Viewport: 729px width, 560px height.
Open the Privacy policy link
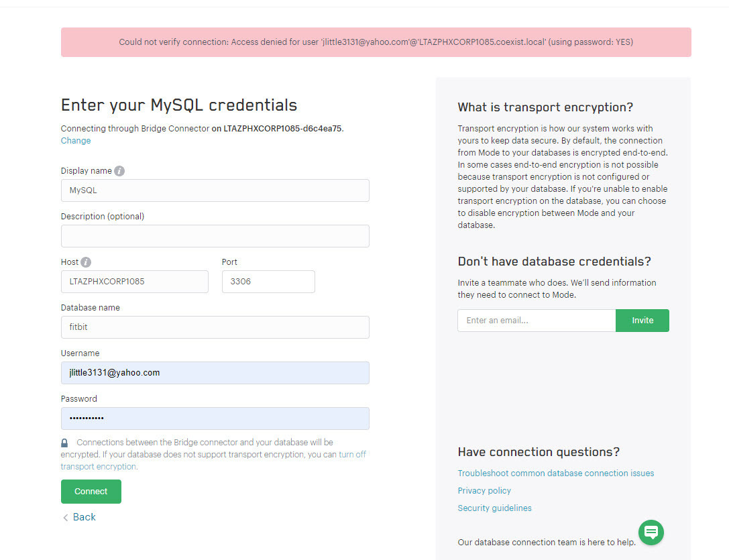click(x=484, y=491)
